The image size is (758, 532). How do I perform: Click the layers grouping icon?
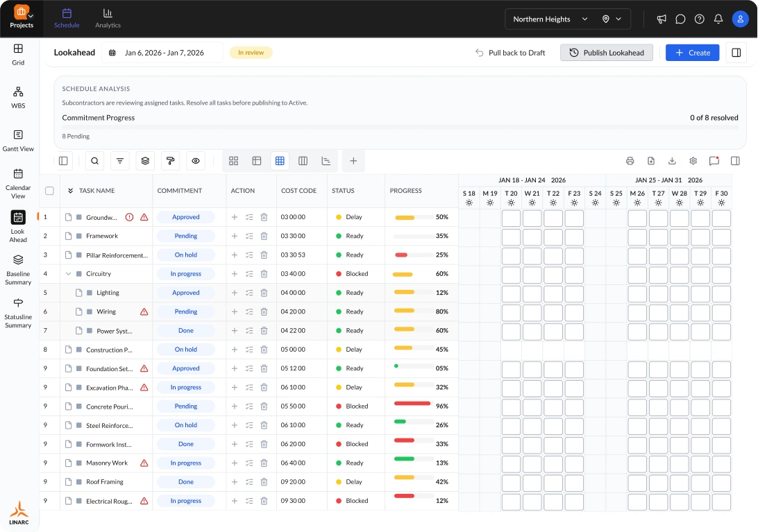[x=145, y=161]
